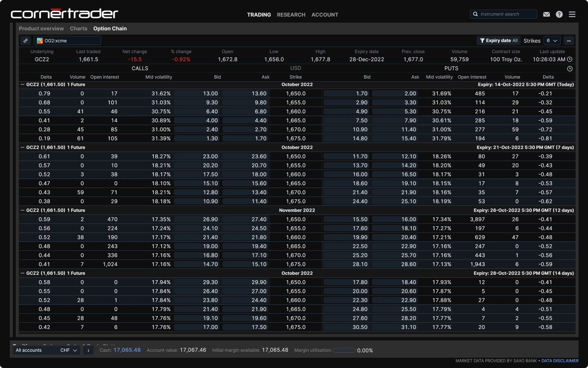
Task: Open the DATA DISCLAIMER link
Action: point(560,361)
